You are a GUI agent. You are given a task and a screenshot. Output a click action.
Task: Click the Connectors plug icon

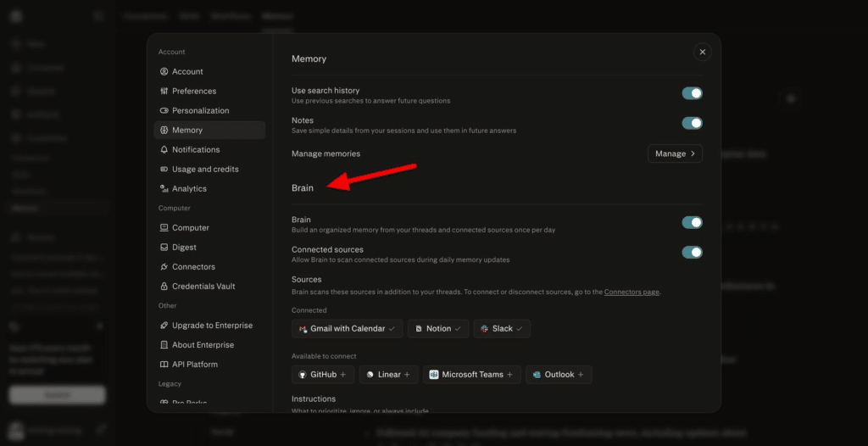point(164,266)
